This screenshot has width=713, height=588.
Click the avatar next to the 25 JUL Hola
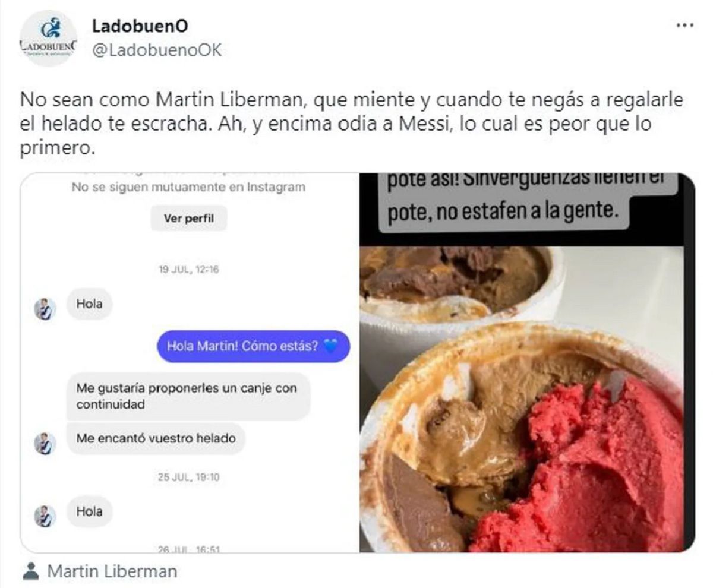[45, 516]
